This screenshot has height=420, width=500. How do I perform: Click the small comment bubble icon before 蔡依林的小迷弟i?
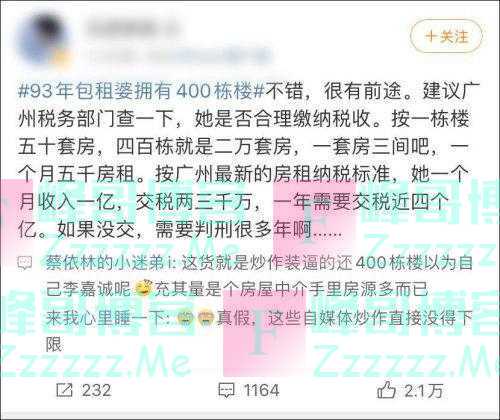pyautogui.click(x=25, y=263)
